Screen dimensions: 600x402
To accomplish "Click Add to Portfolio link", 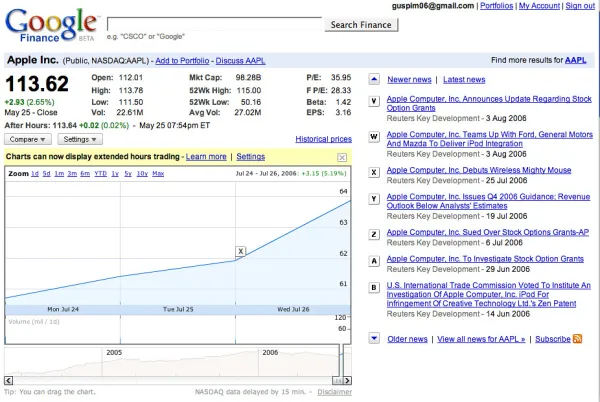I will pyautogui.click(x=182, y=61).
